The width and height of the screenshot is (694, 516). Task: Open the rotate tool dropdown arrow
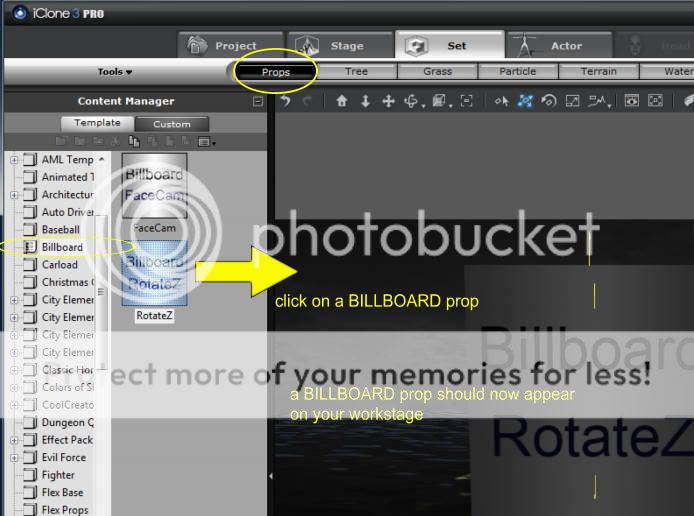[424, 106]
